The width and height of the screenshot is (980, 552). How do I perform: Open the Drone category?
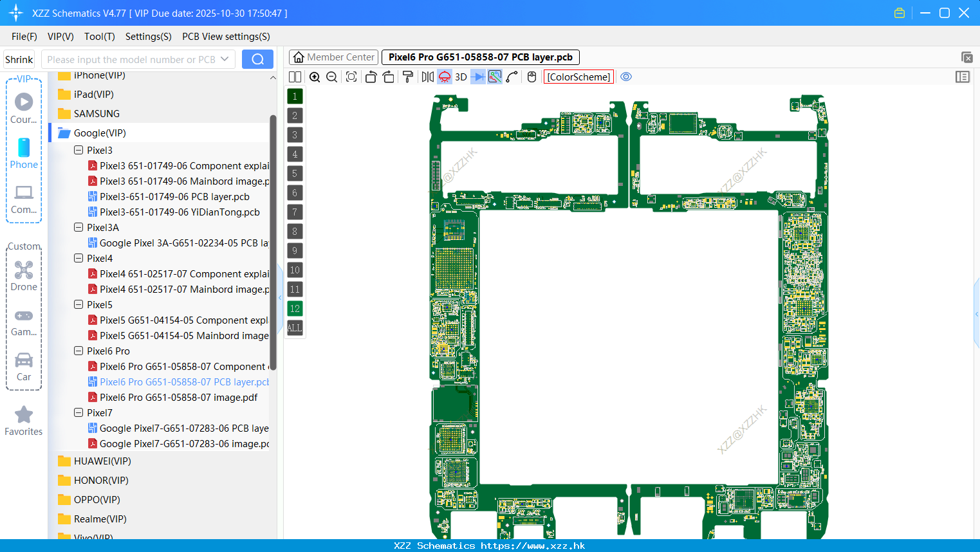tap(24, 275)
